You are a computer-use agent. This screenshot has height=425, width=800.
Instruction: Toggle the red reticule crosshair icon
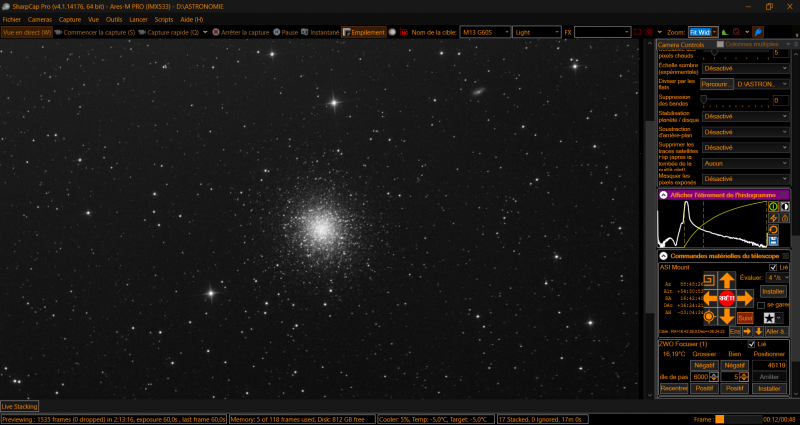649,32
